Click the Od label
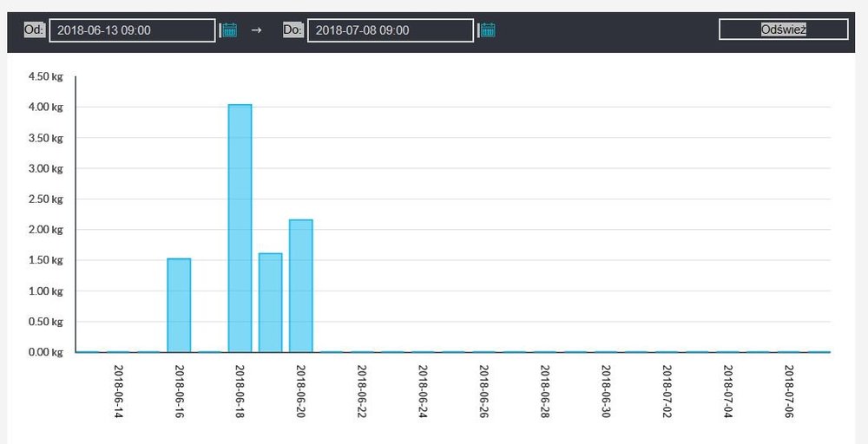 [x=34, y=29]
